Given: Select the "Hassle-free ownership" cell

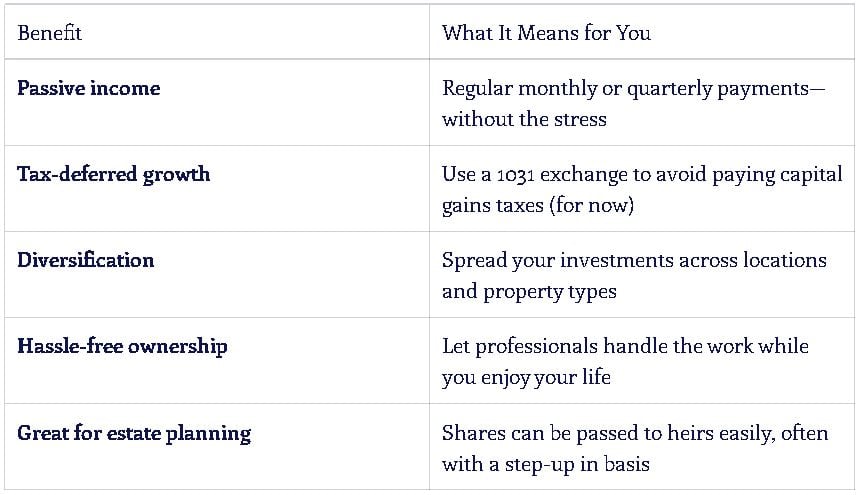Looking at the screenshot, I should [122, 346].
